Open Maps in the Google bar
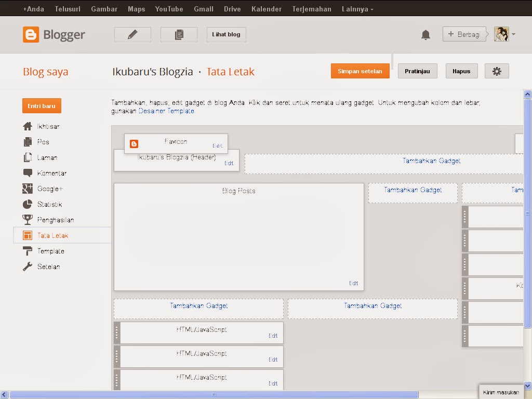 (x=137, y=9)
